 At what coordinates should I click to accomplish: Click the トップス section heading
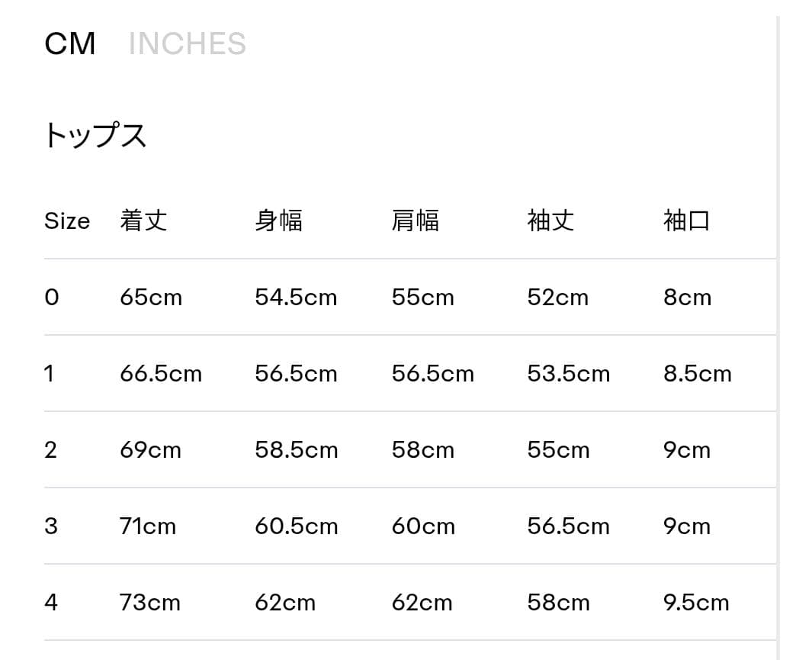click(x=95, y=136)
